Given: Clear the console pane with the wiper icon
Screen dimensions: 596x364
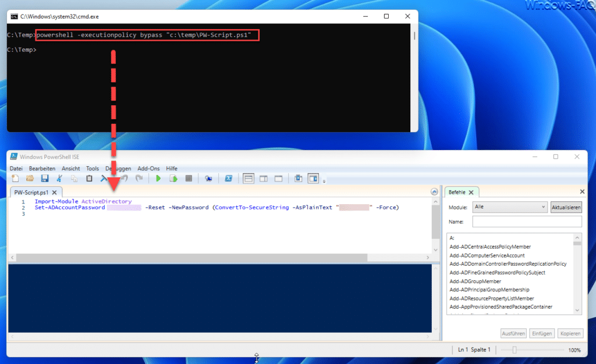Looking at the screenshot, I should click(x=104, y=179).
